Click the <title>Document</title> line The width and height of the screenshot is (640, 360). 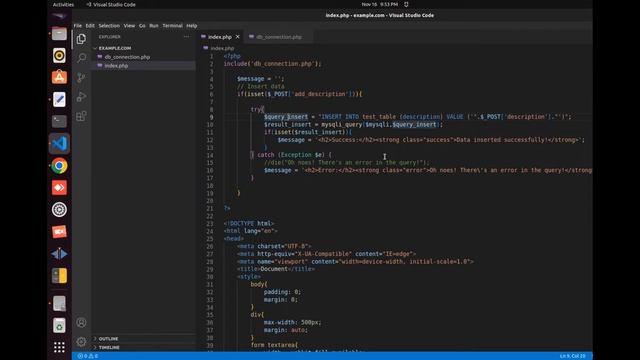click(276, 269)
